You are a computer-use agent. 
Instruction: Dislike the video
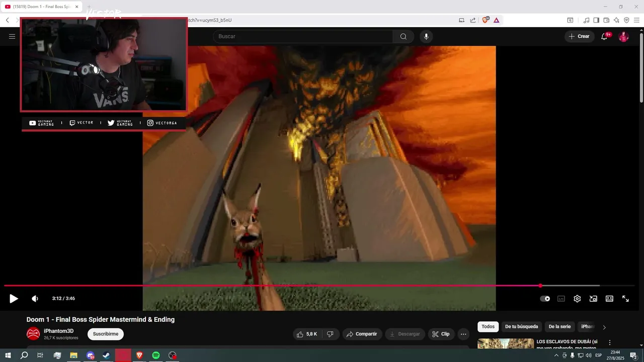(330, 334)
